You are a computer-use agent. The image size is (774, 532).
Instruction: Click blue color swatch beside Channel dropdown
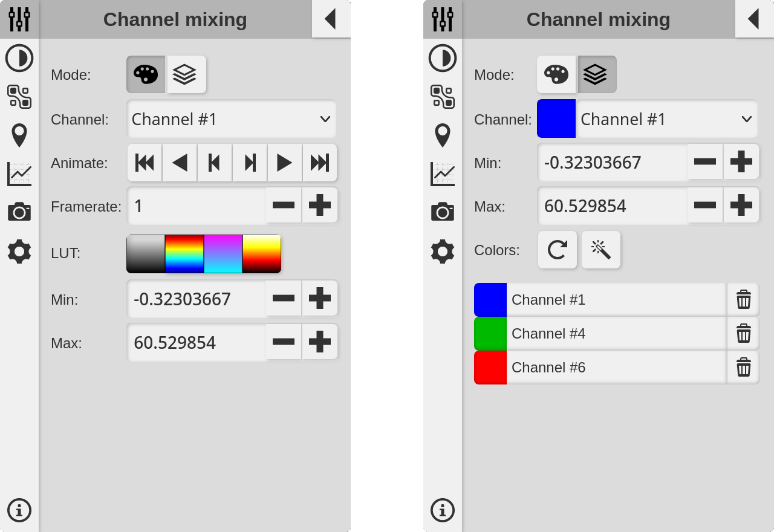click(556, 119)
